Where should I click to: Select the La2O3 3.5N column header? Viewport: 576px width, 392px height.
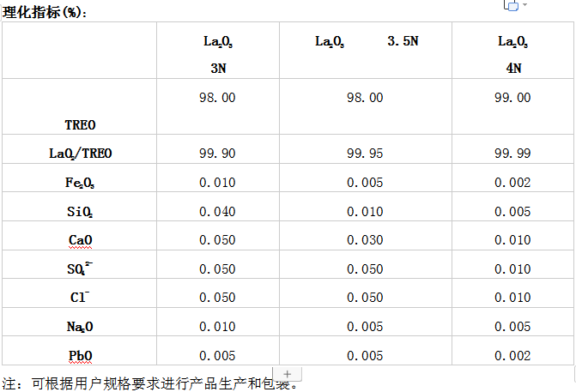point(367,41)
